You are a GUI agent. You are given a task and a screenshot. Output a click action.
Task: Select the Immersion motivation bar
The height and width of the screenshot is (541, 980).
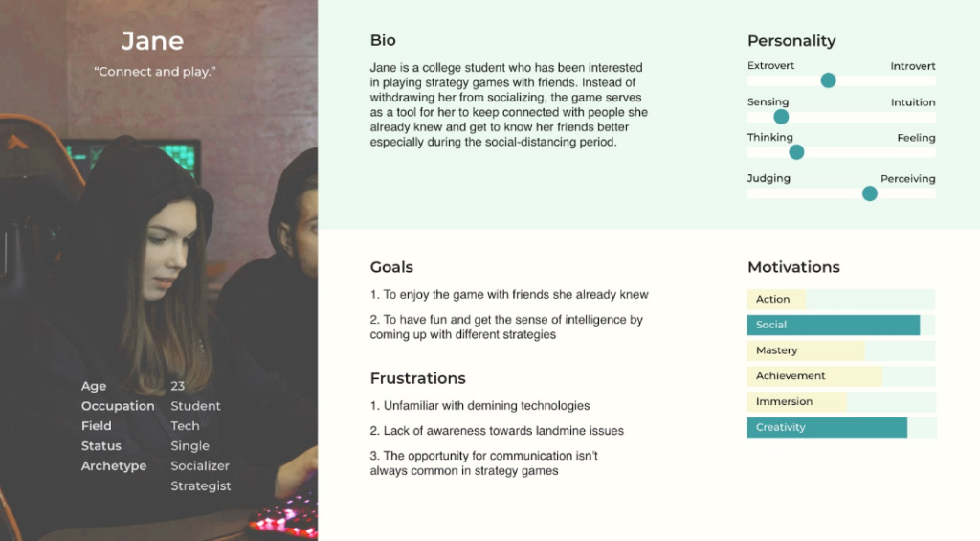pos(841,401)
